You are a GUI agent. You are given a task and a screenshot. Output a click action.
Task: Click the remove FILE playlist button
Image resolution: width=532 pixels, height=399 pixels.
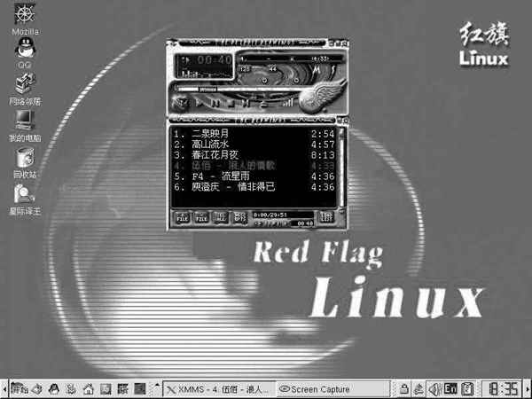(201, 217)
